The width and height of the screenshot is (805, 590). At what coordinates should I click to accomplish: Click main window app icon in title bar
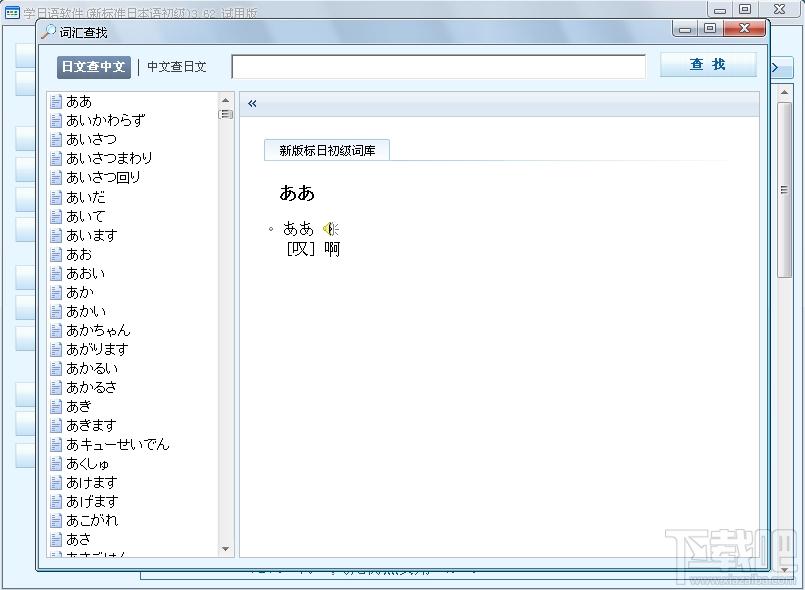[12, 12]
